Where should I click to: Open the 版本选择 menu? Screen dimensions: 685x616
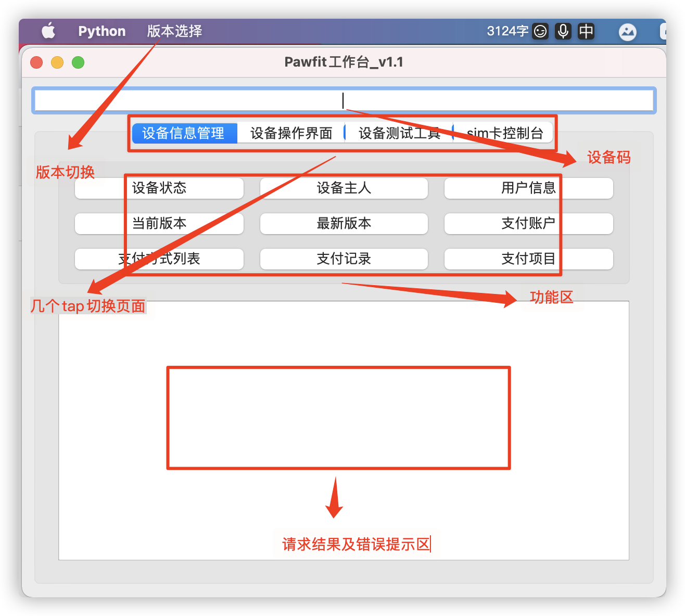coord(174,31)
